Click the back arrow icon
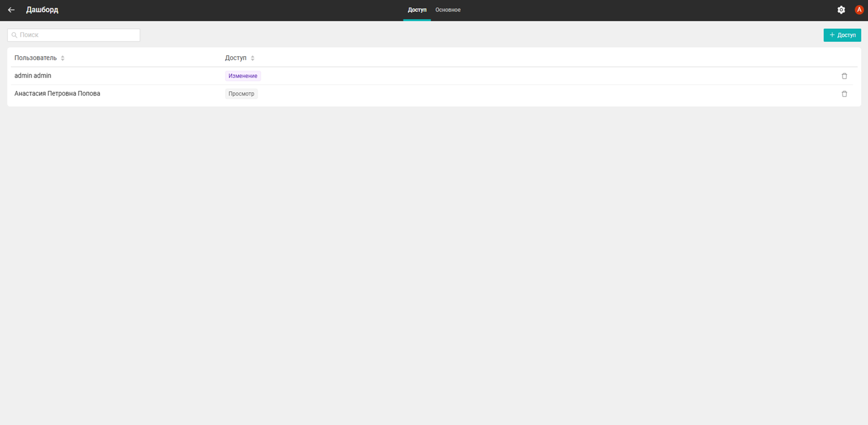This screenshot has height=425, width=868. tap(11, 10)
